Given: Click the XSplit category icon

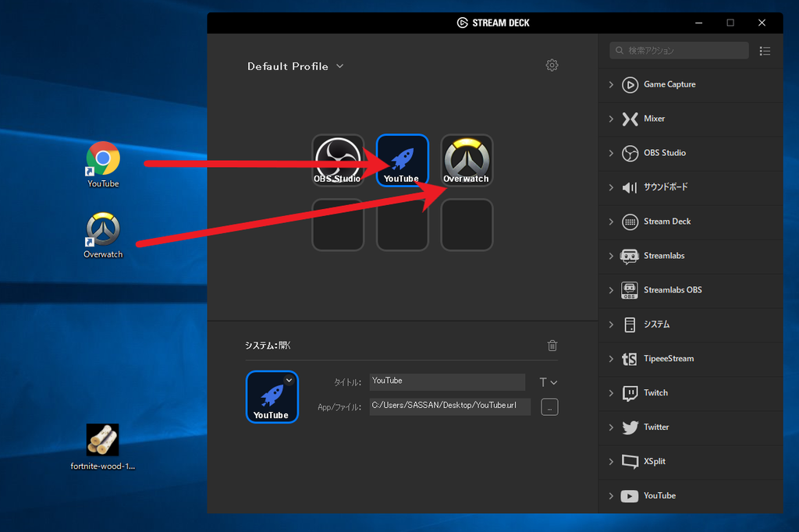Looking at the screenshot, I should tap(630, 462).
